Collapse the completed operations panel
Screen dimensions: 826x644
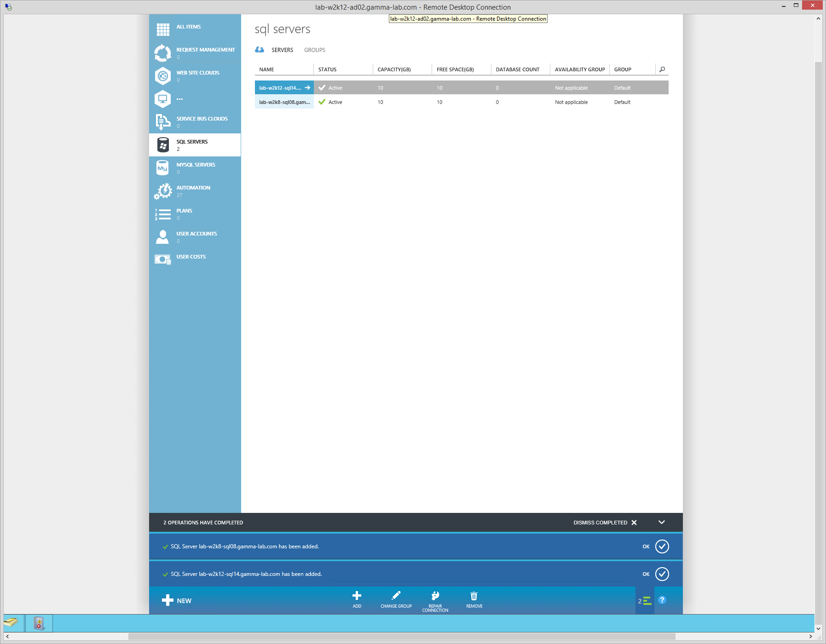(661, 522)
